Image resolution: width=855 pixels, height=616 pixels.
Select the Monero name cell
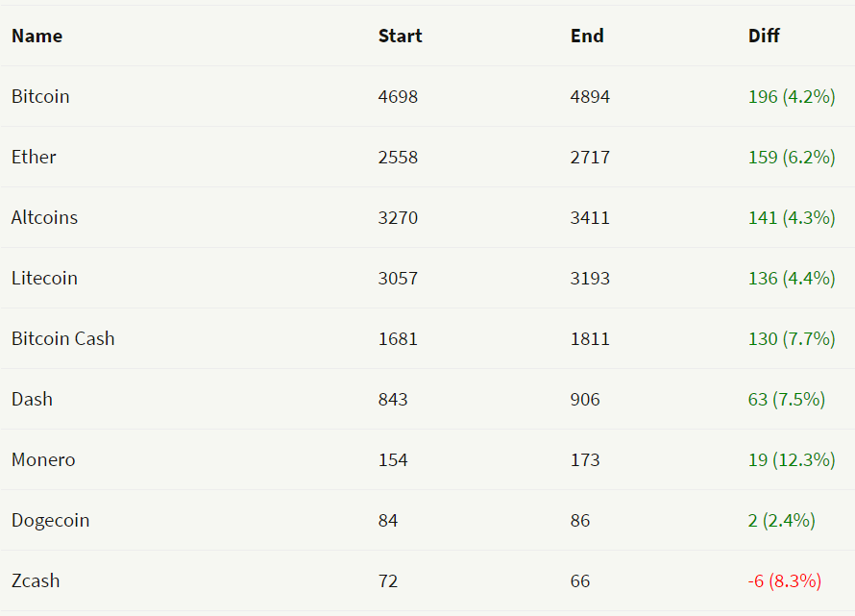point(43,459)
